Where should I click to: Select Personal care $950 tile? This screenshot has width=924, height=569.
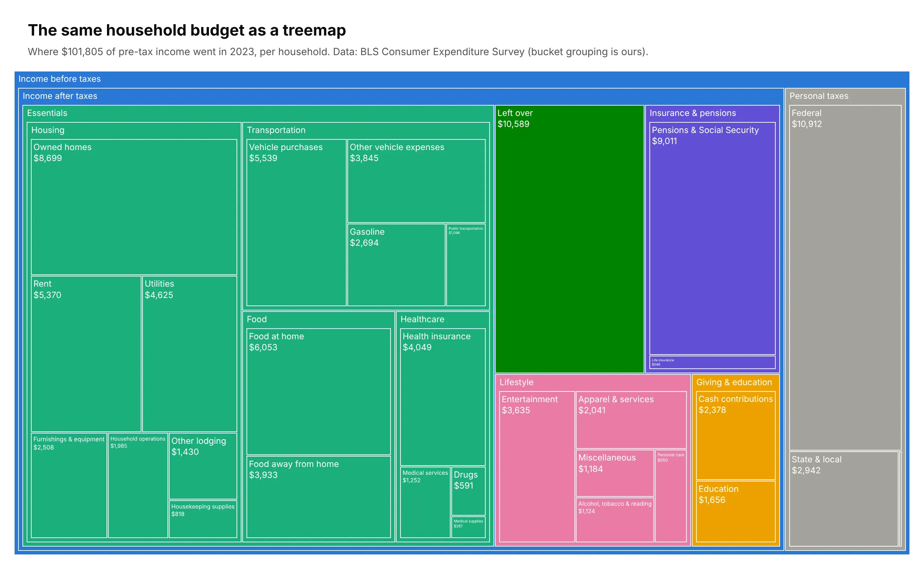click(671, 496)
